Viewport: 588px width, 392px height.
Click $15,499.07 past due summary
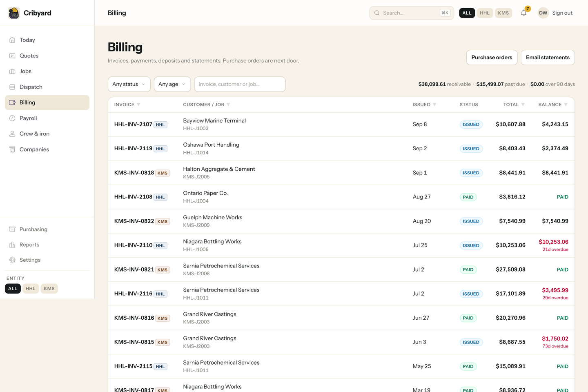tap(501, 85)
